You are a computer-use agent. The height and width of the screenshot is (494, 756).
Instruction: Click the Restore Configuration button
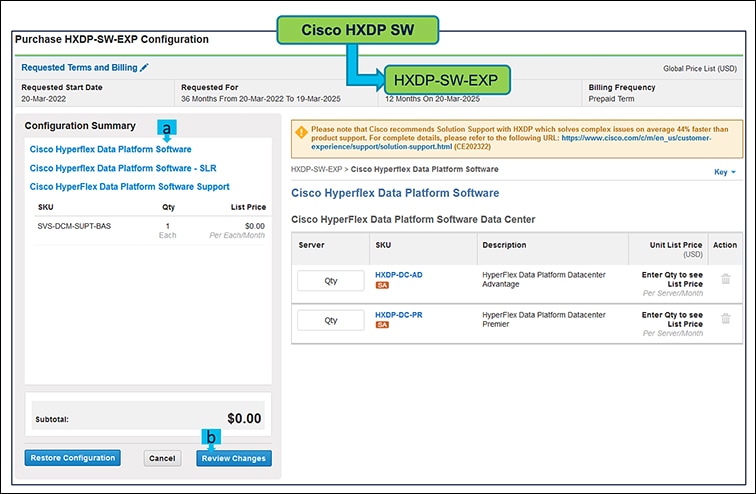(72, 458)
